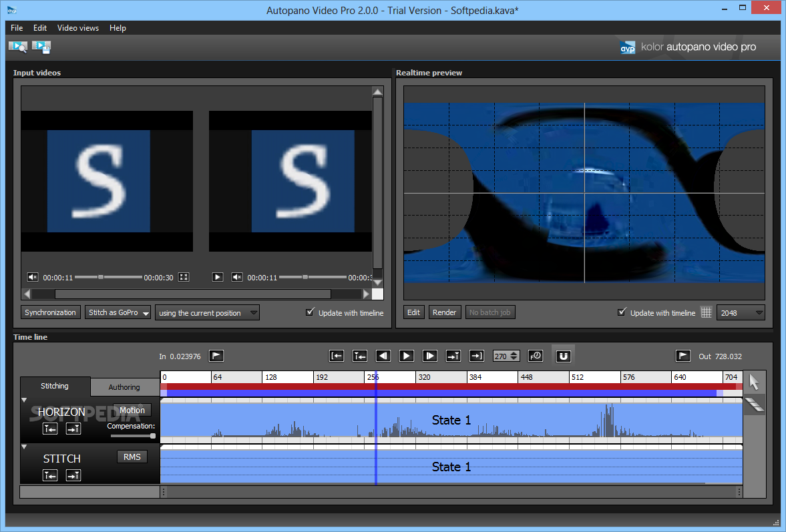Image resolution: width=786 pixels, height=532 pixels.
Task: Toggle fullscreen for the first input video
Action: tap(184, 277)
